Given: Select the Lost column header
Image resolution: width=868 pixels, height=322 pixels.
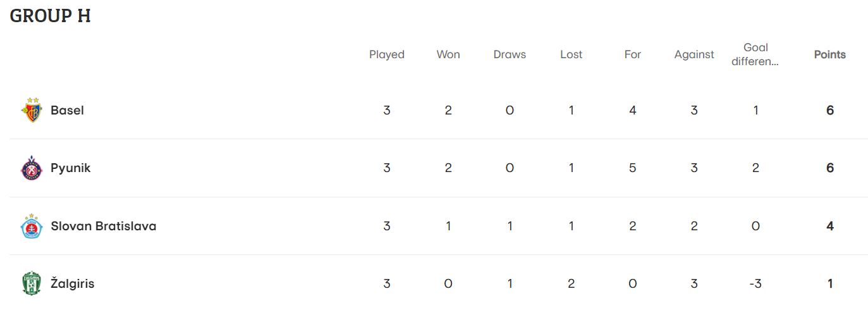Looking at the screenshot, I should pyautogui.click(x=571, y=54).
